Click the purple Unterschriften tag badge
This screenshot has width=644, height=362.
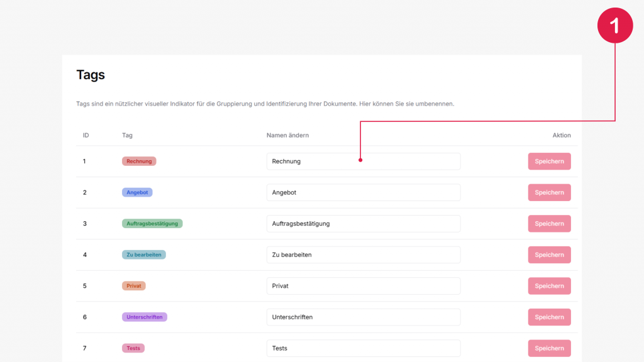[x=145, y=317]
